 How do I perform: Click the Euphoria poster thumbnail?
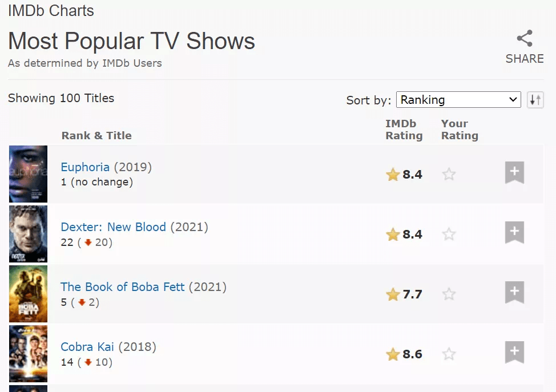(x=28, y=174)
